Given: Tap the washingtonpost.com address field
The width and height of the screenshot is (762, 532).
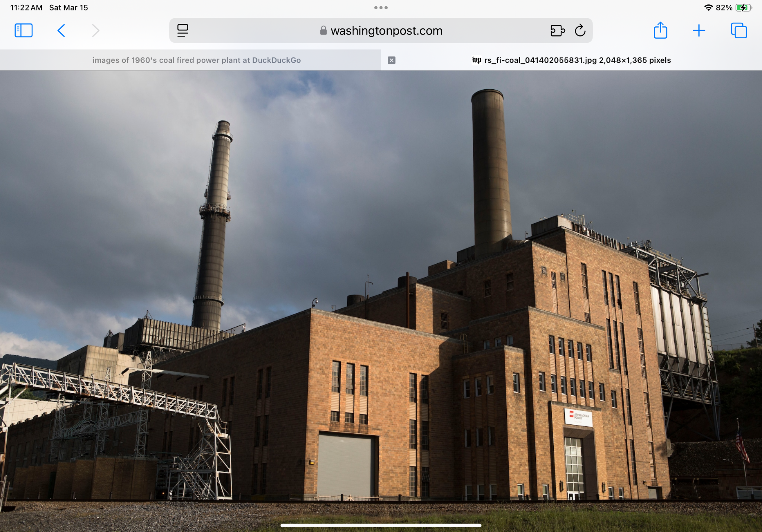Looking at the screenshot, I should tap(381, 31).
